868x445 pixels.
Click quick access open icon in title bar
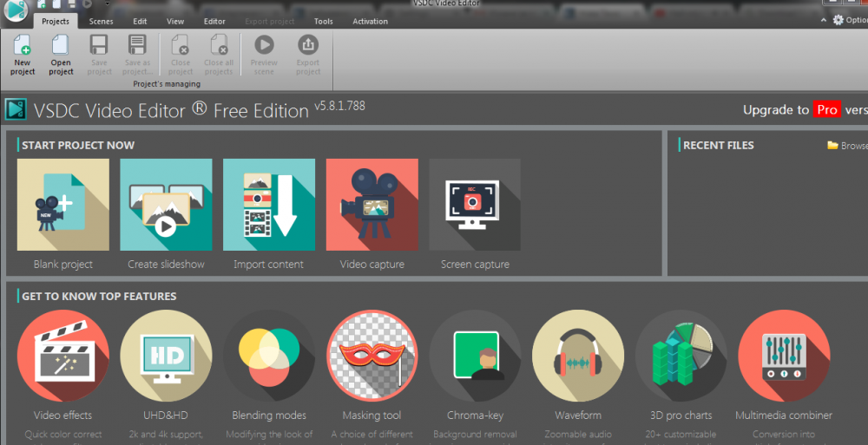tap(57, 4)
